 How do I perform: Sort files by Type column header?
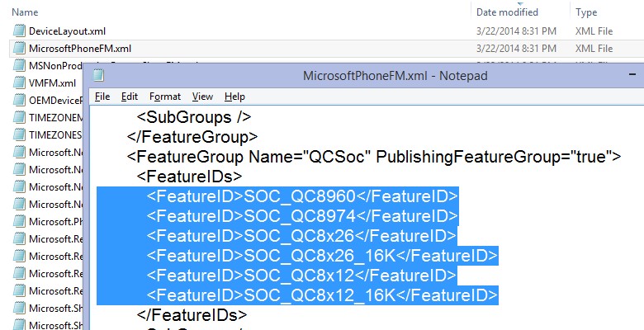click(586, 12)
